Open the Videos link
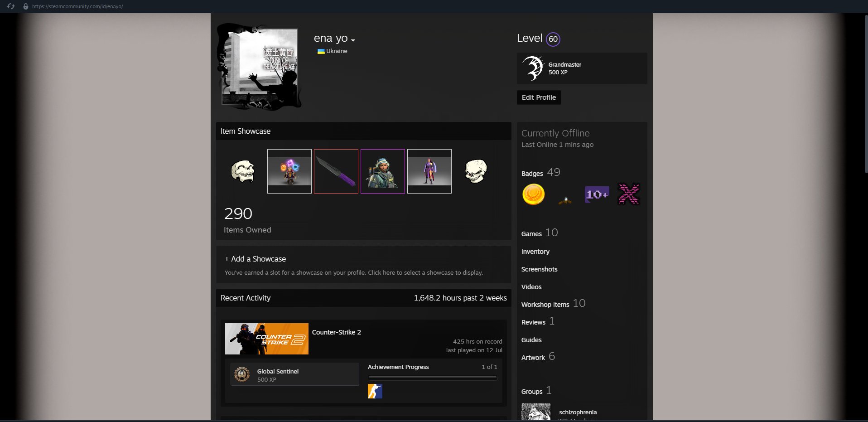This screenshot has width=868, height=422. pos(531,287)
